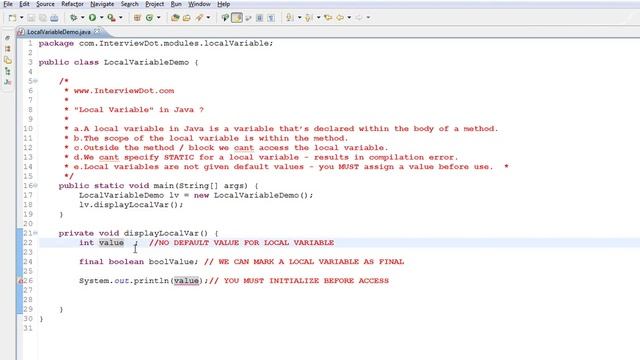Click the Save toolbar icon
The height and width of the screenshot is (360, 640).
(31, 18)
